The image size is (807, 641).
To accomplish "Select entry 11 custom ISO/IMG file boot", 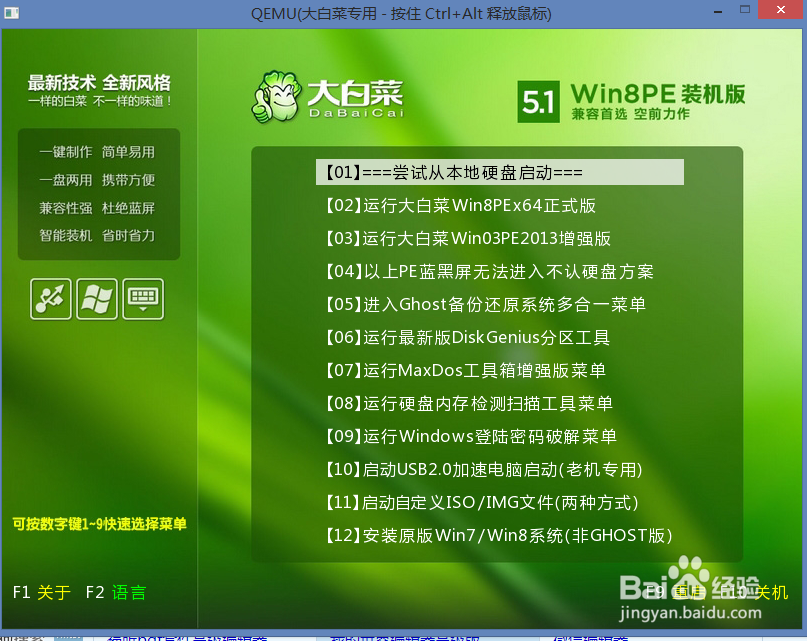I will point(482,502).
